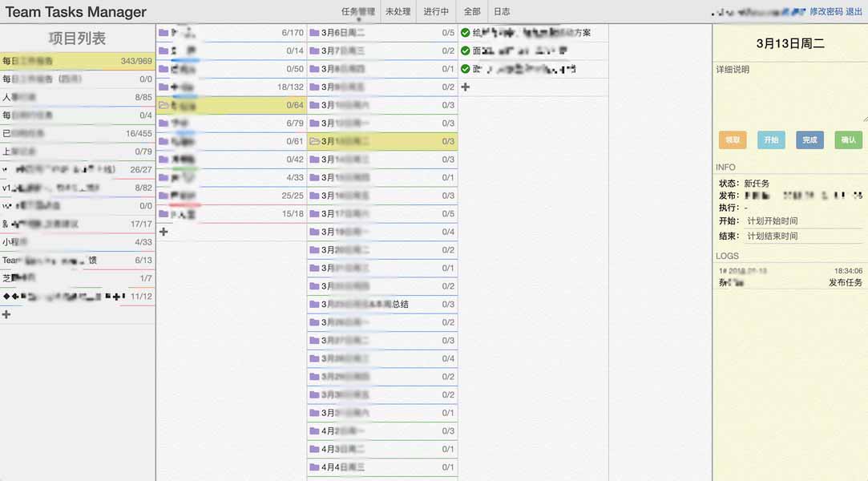This screenshot has height=481, width=868.
Task: Click the plus icon below the 15/18 folder
Action: pos(164,232)
